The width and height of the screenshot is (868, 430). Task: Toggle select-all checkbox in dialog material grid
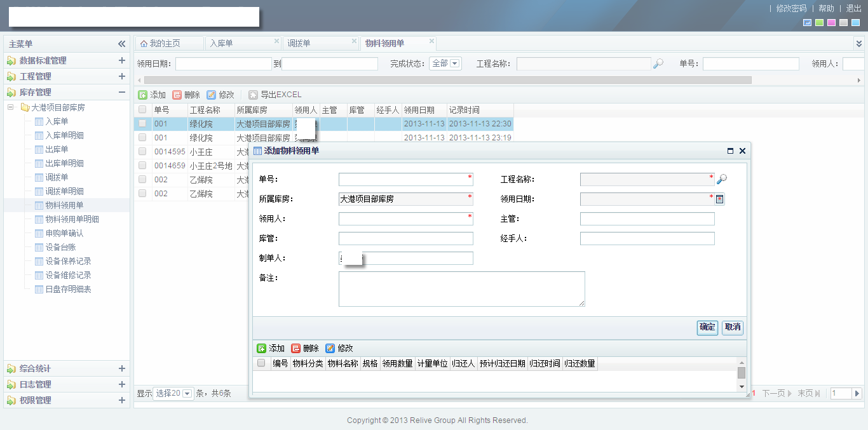(261, 363)
